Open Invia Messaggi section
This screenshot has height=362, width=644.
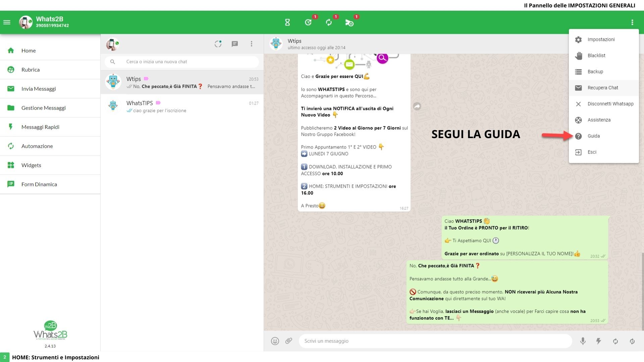click(x=50, y=89)
